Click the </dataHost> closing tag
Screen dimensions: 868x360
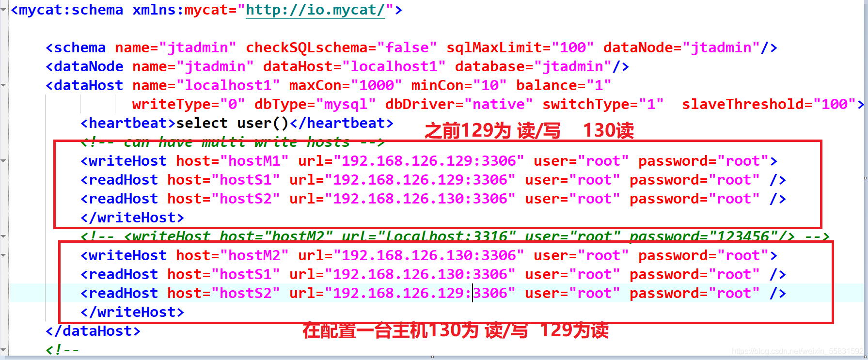93,331
